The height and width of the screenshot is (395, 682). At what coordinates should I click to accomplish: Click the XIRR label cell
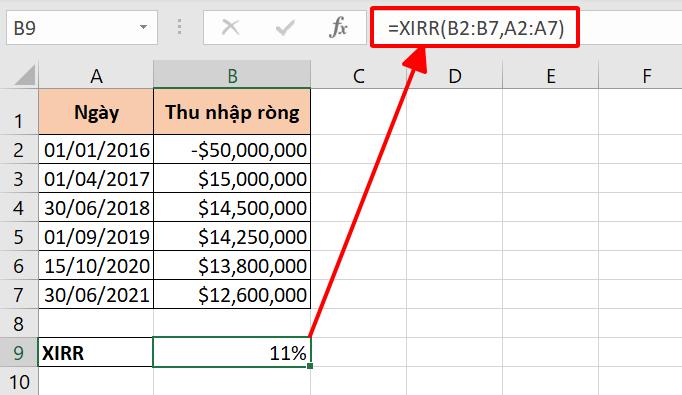click(x=96, y=352)
